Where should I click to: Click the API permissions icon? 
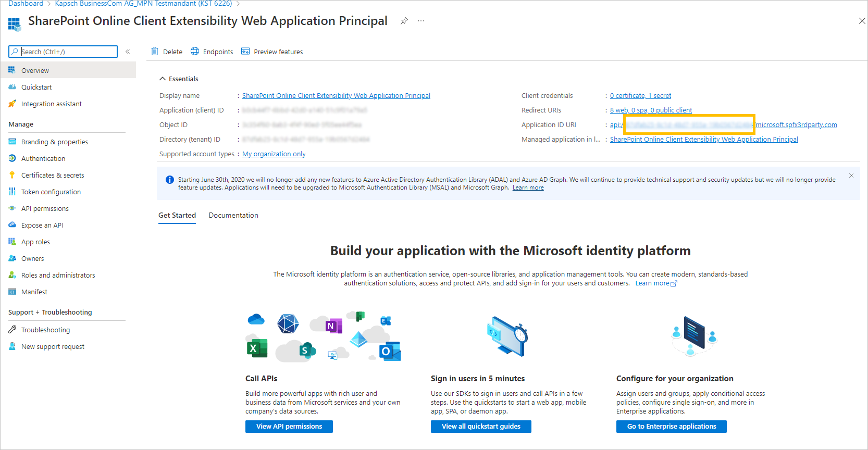click(x=12, y=208)
